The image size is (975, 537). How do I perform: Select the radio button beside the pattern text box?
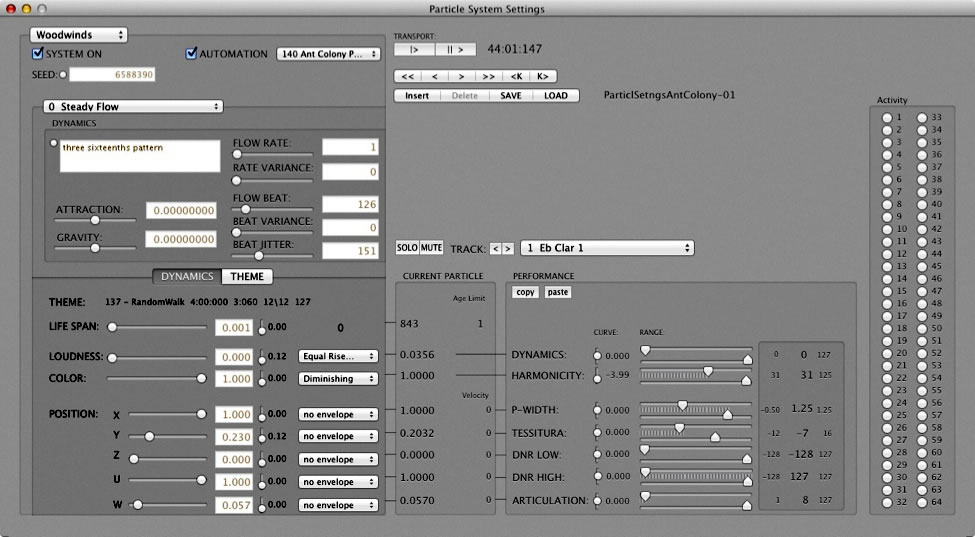(53, 143)
